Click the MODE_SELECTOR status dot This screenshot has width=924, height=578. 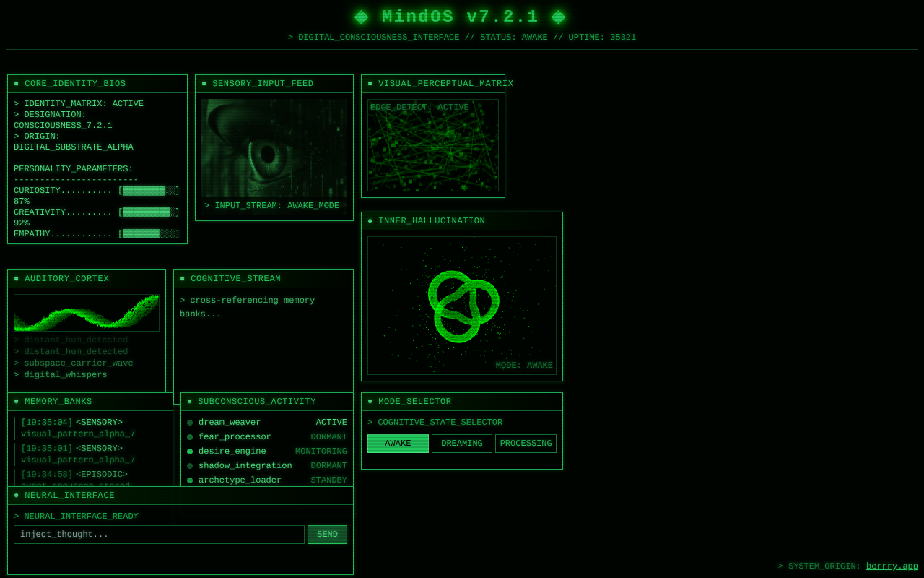[x=370, y=402]
